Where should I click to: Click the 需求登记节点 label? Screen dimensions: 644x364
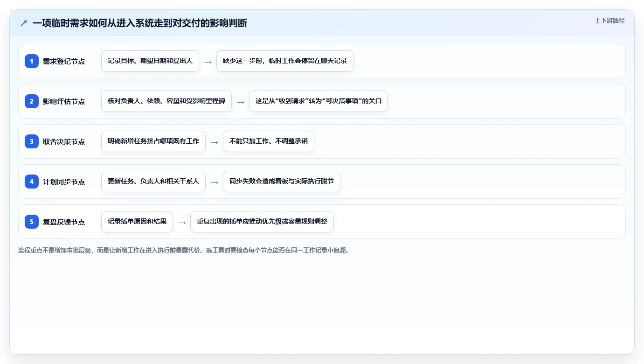64,61
